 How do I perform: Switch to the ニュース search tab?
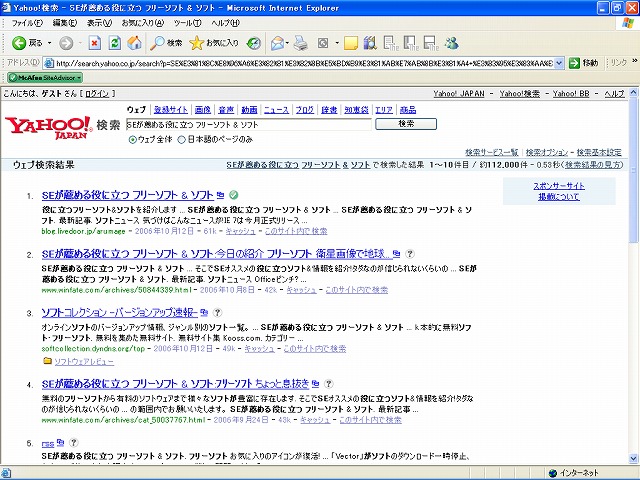276,110
